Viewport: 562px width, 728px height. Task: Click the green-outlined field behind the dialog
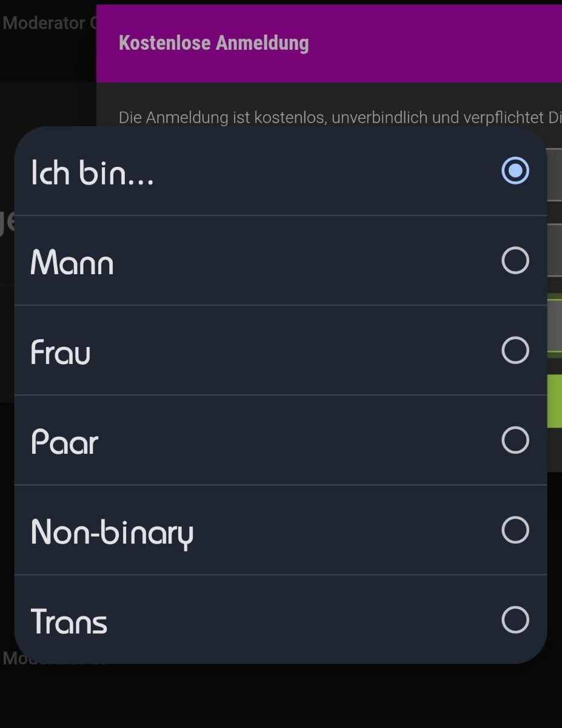554,325
